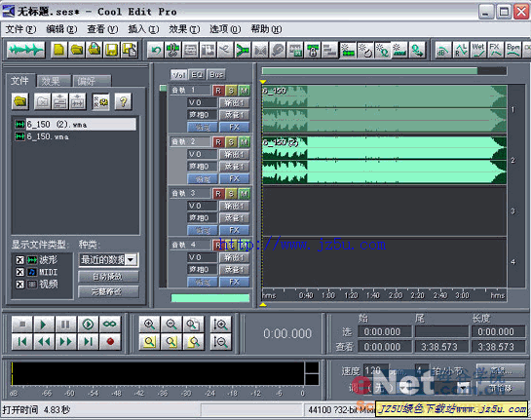
Task: Toggle the Bpm tempo envelope icon
Action: coord(513,51)
